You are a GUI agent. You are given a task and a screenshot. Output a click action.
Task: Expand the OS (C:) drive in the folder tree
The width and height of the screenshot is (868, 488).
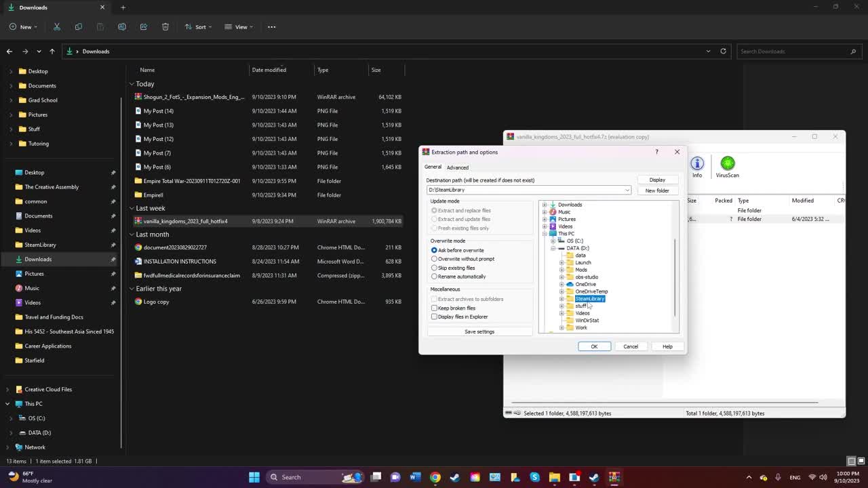click(553, 241)
